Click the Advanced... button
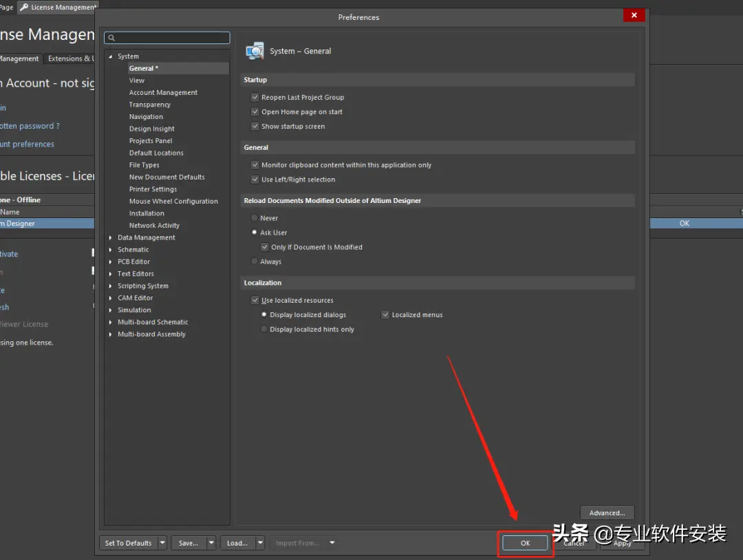This screenshot has width=743, height=560. pos(607,513)
